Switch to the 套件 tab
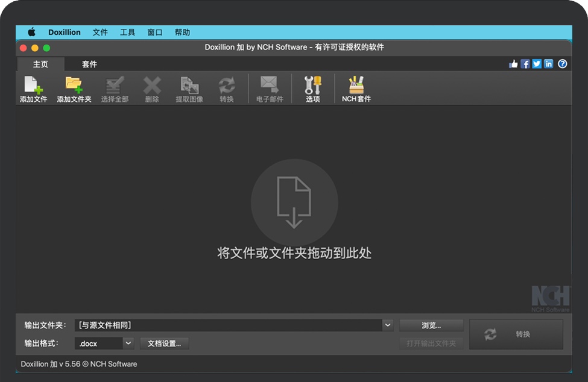 tap(89, 63)
